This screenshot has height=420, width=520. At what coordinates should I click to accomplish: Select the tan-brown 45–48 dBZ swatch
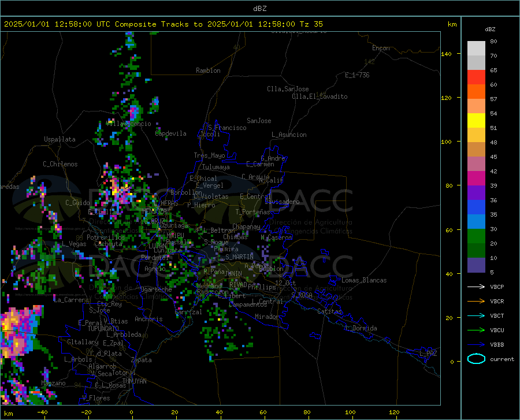(x=476, y=150)
